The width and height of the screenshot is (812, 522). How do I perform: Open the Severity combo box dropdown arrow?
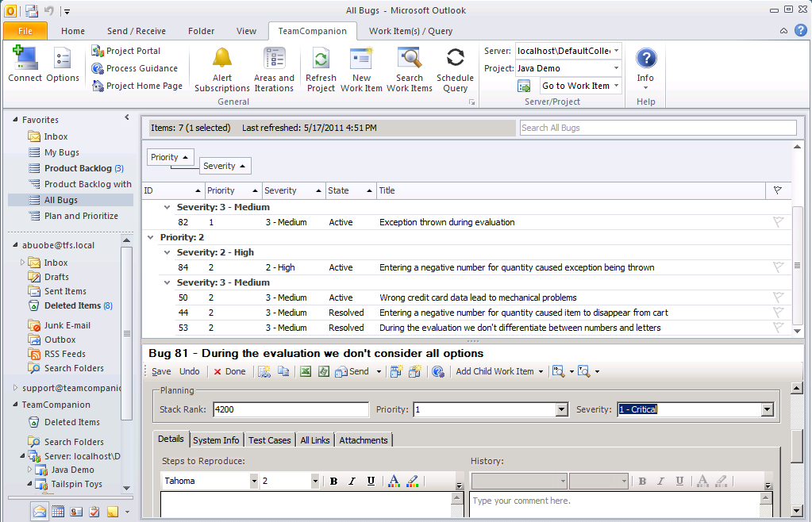click(767, 409)
